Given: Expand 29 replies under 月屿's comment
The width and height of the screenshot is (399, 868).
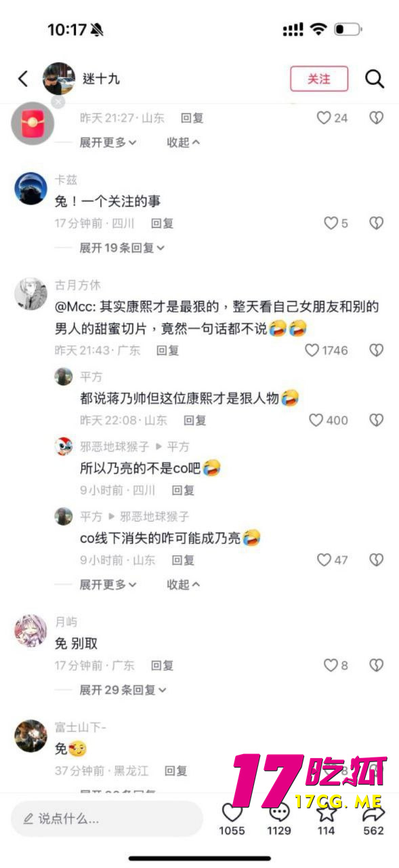Looking at the screenshot, I should tap(122, 690).
